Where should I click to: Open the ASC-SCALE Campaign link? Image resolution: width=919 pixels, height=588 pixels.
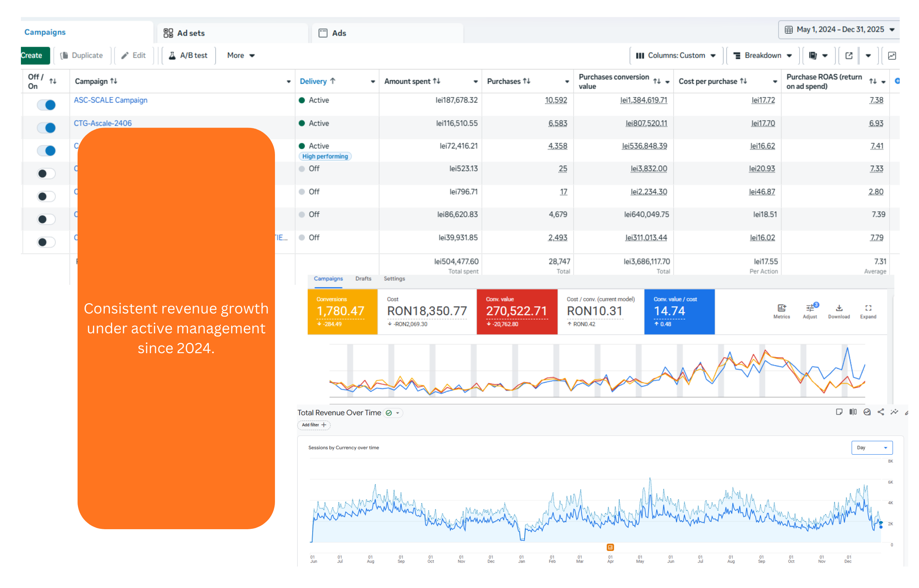[110, 100]
